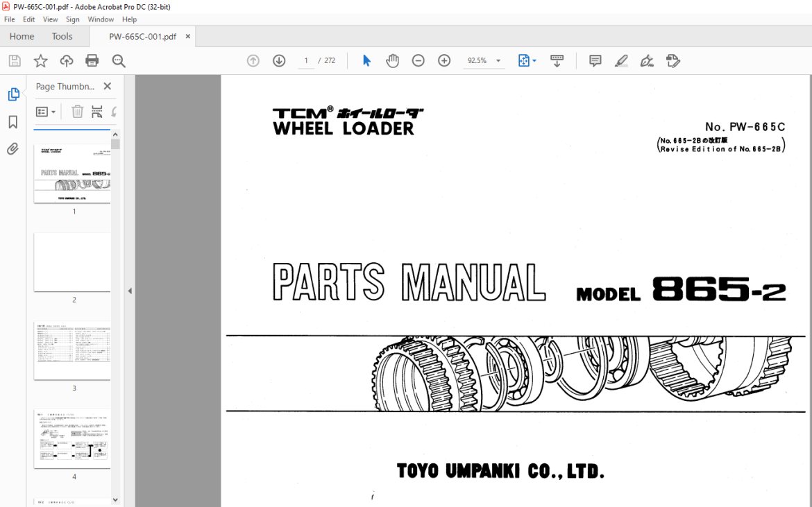Delete selected page with the trash icon
Viewport: 812px width, 507px height.
77,111
